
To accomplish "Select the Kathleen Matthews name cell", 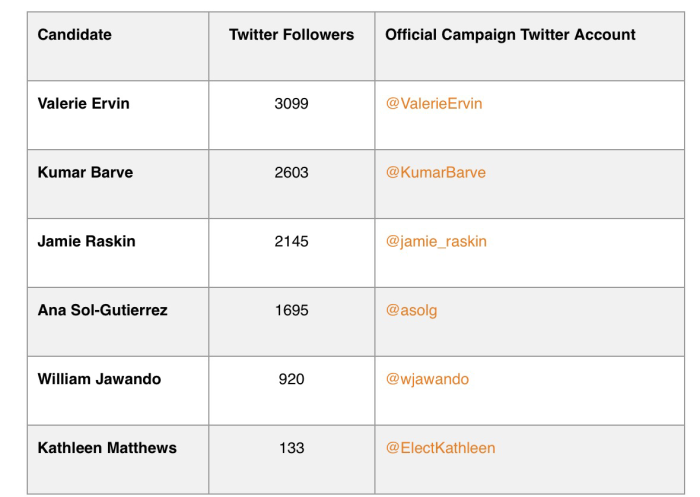I will click(107, 448).
